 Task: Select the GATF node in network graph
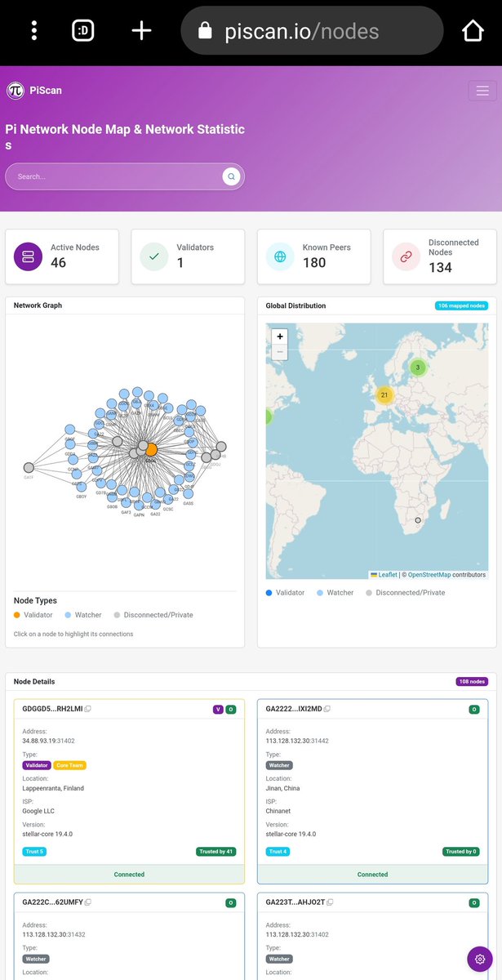(x=29, y=468)
